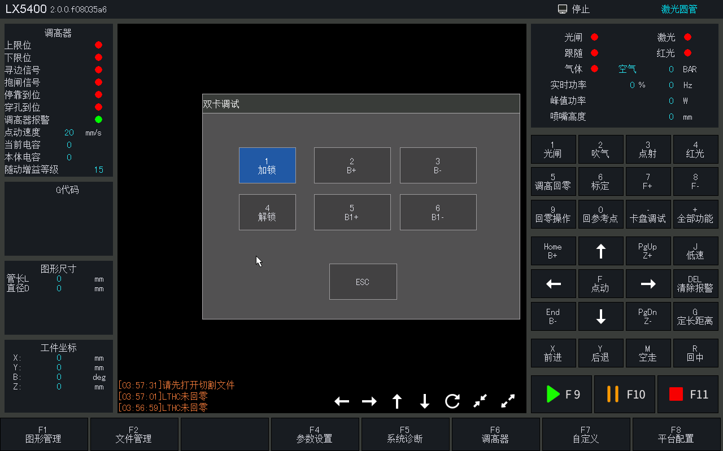This screenshot has height=451, width=723.
Task: Open F4 参数设置 menu
Action: click(x=314, y=434)
